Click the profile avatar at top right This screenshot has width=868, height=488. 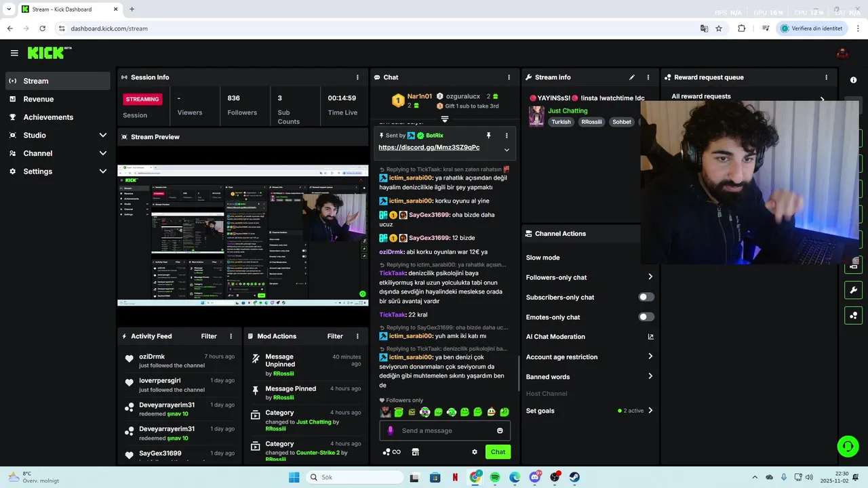click(x=842, y=53)
